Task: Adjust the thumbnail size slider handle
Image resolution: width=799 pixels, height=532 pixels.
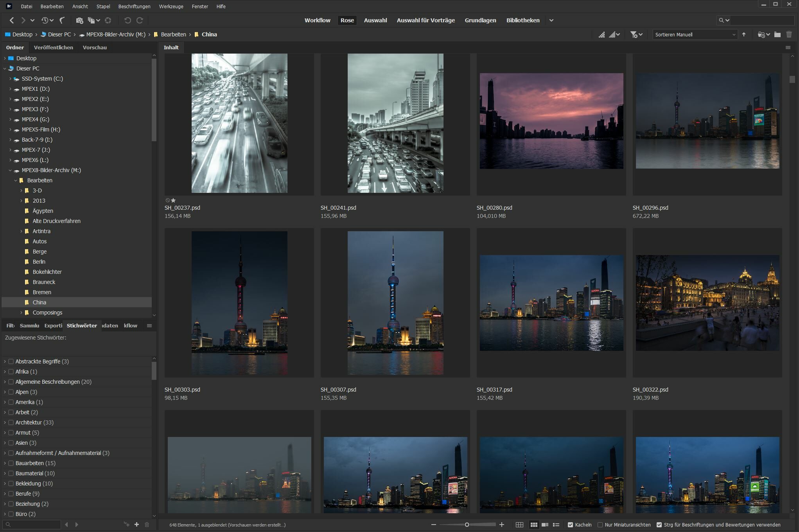Action: click(467, 525)
